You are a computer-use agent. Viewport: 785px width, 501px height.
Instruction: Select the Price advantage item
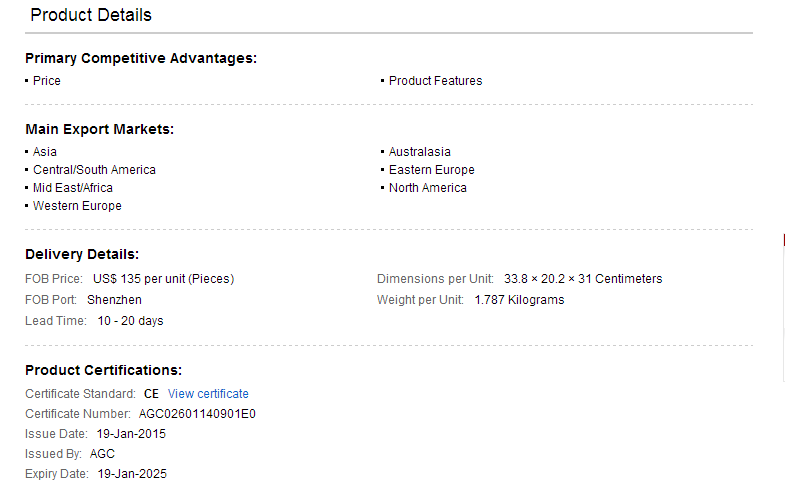click(x=47, y=81)
